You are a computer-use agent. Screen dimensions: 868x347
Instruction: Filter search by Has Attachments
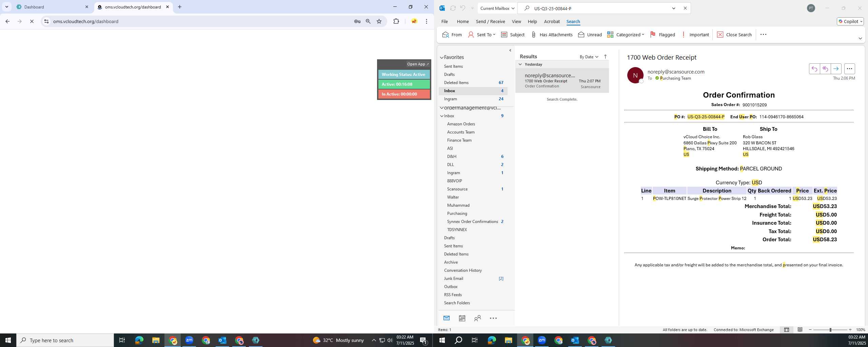coord(551,35)
